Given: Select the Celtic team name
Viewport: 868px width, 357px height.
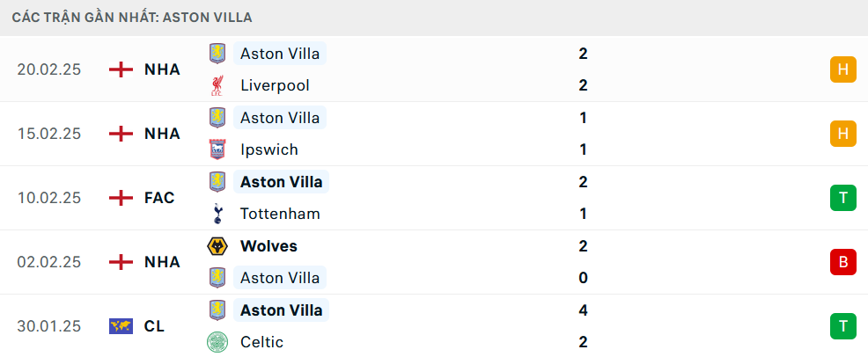Looking at the screenshot, I should (x=261, y=342).
